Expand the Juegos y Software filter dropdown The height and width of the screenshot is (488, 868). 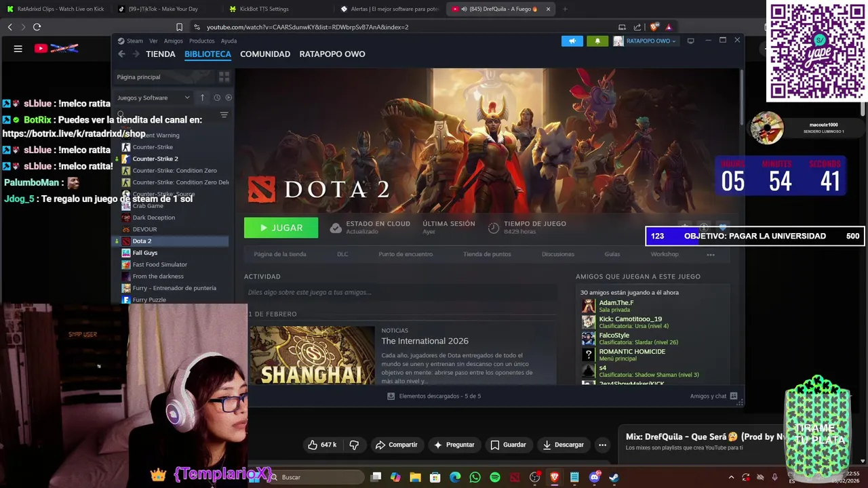click(153, 98)
